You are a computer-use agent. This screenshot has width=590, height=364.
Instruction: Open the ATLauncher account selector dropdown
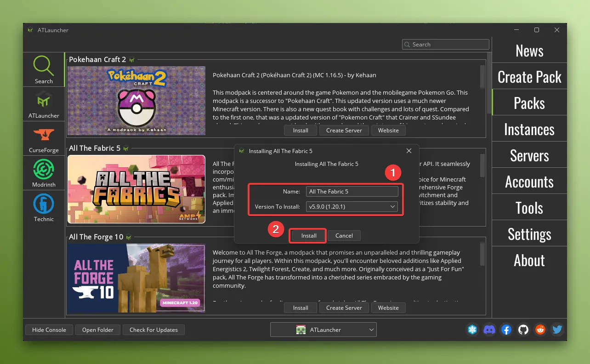click(323, 330)
